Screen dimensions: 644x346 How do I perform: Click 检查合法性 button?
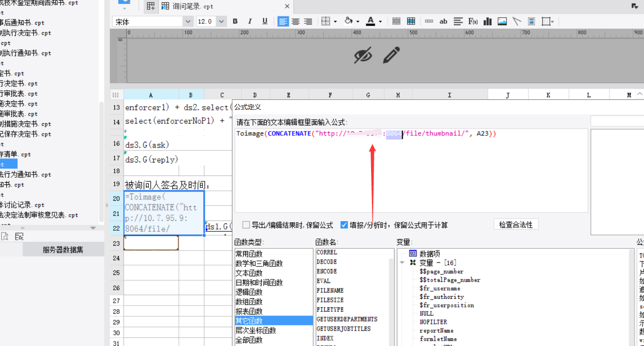click(x=516, y=225)
